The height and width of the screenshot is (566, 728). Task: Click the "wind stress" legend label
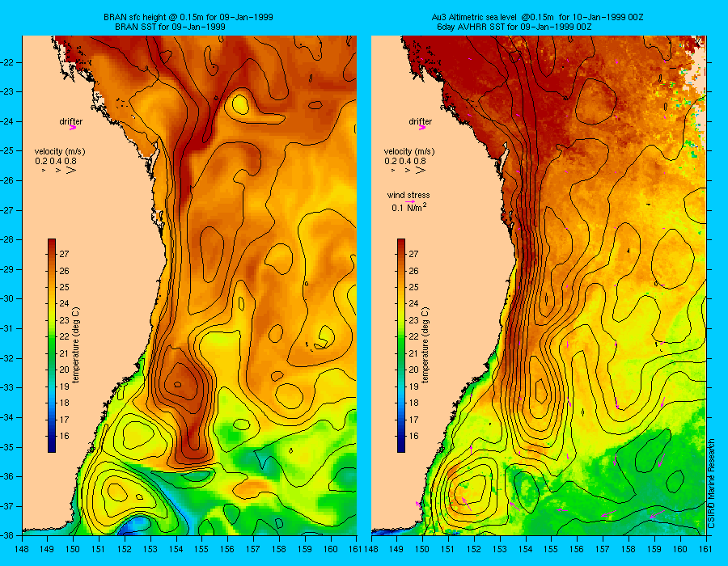tap(408, 195)
